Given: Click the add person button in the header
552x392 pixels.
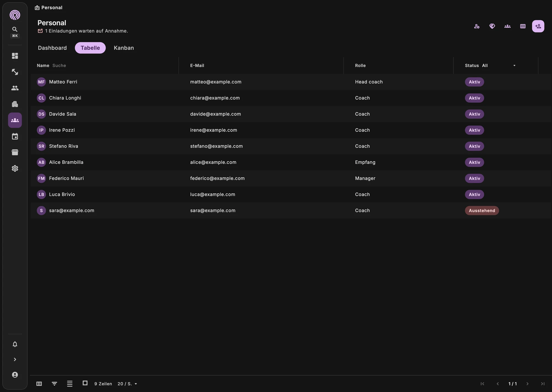Looking at the screenshot, I should 538,26.
